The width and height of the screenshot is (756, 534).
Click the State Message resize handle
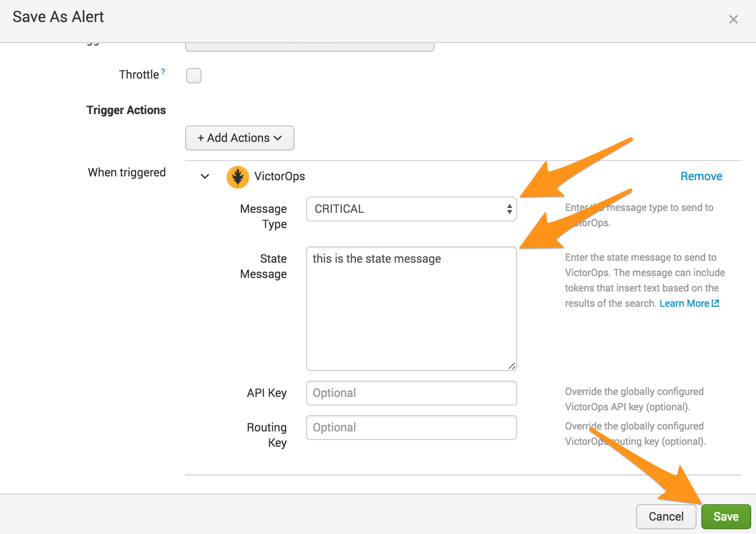(512, 366)
